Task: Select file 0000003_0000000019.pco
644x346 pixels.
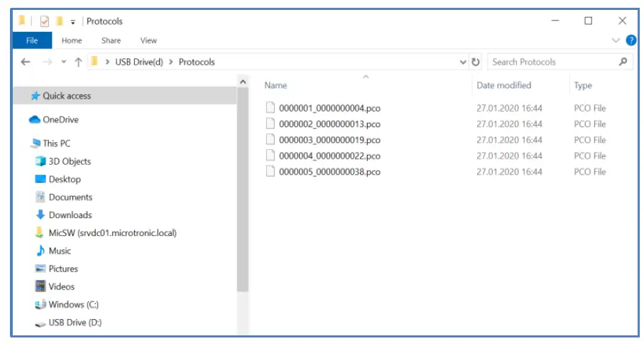Action: coord(329,140)
